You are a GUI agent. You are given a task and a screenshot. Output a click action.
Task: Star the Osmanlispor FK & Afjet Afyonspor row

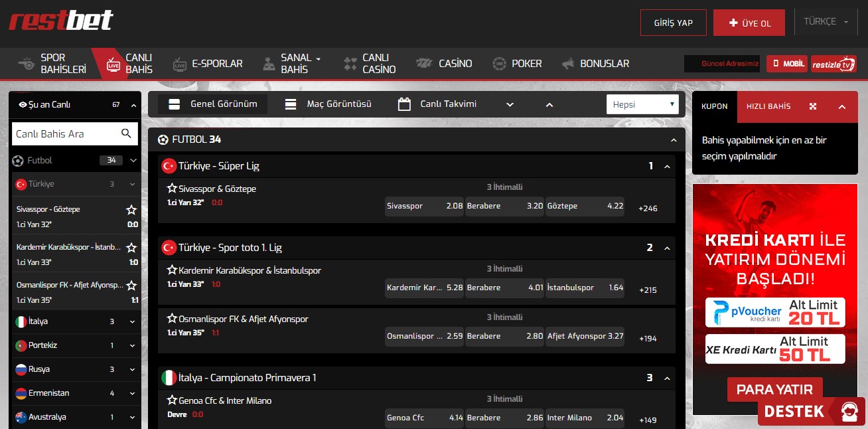(x=172, y=319)
